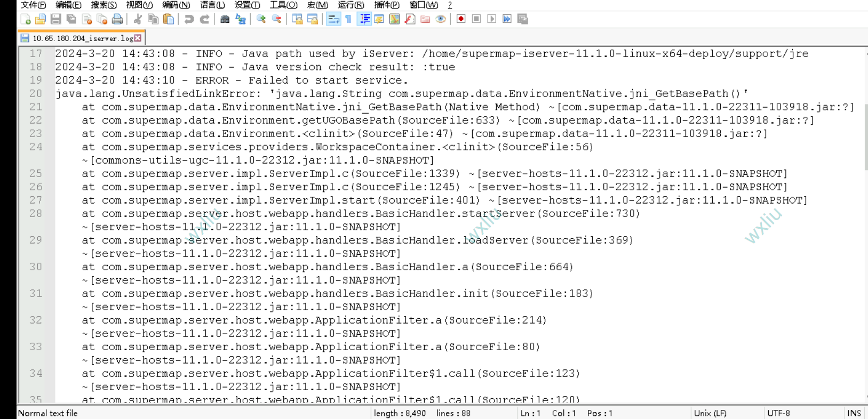This screenshot has height=419, width=868.
Task: Print the document with the printer icon
Action: click(x=117, y=19)
